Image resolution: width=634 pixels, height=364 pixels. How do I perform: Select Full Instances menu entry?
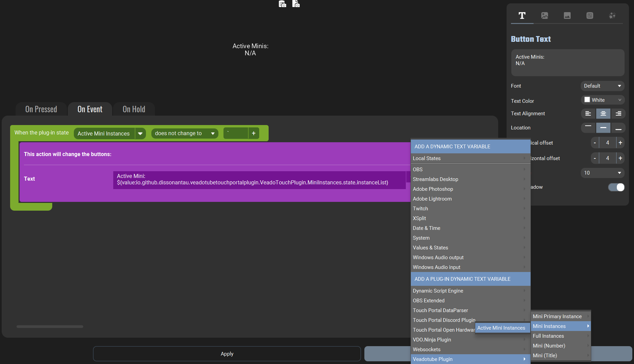(561, 336)
